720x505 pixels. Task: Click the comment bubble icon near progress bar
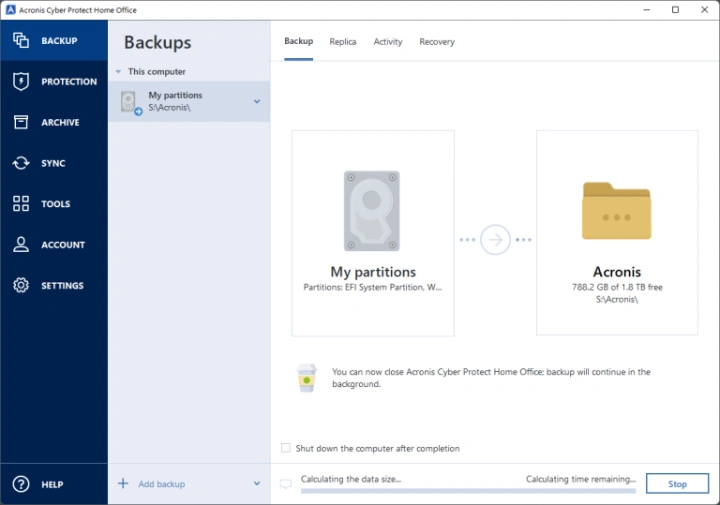pos(286,484)
